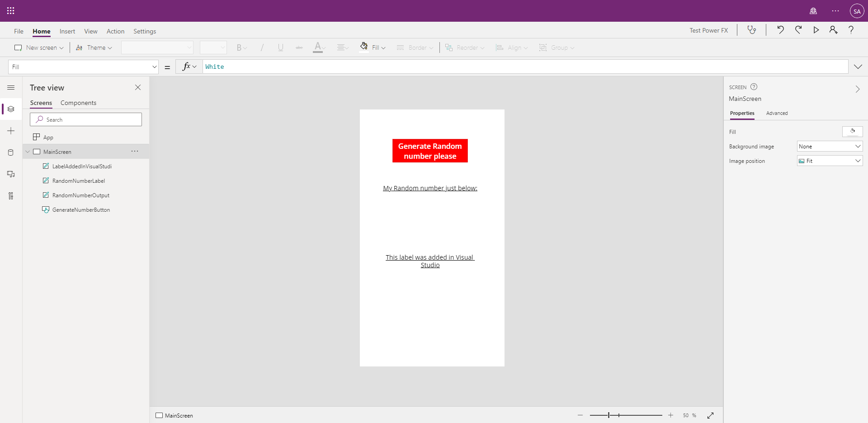This screenshot has height=423, width=868.
Task: Open the Image position dropdown
Action: tap(830, 161)
